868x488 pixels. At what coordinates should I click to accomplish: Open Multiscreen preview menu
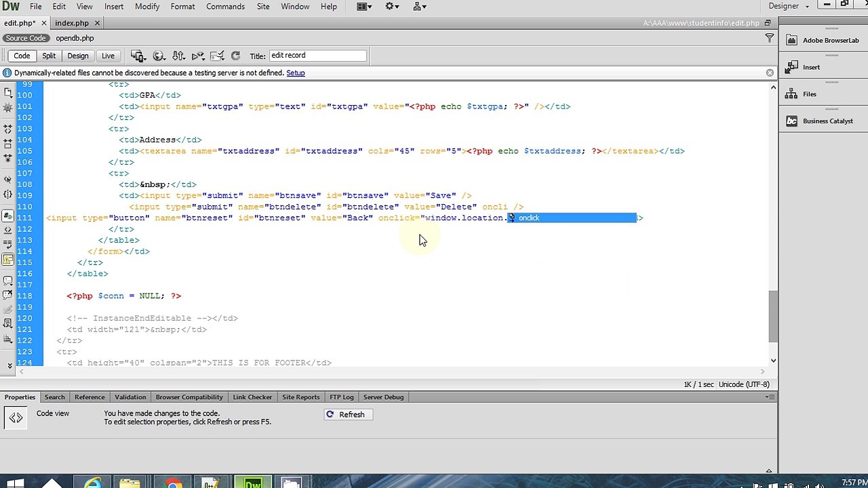(138, 56)
